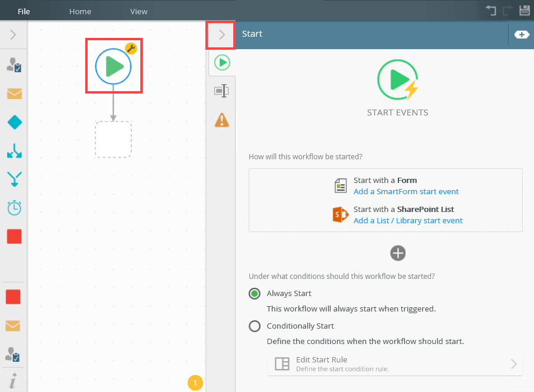Click Add a List / Library start event

(x=408, y=221)
